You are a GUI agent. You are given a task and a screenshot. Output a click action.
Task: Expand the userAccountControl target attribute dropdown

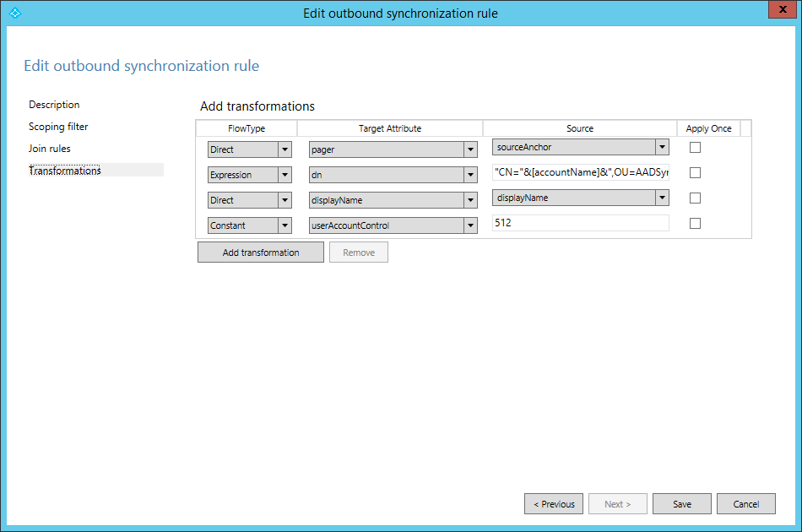coord(470,225)
